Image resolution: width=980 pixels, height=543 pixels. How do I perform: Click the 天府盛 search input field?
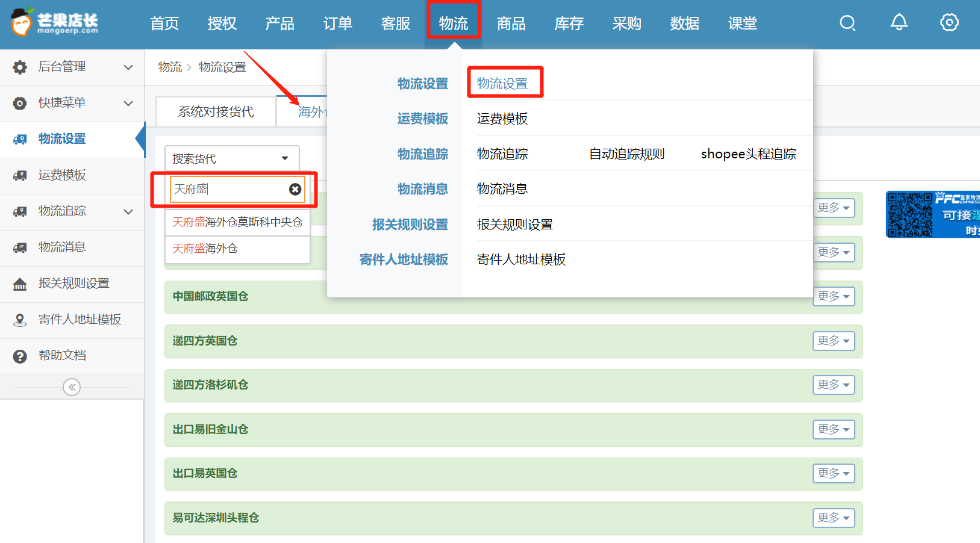[x=229, y=189]
